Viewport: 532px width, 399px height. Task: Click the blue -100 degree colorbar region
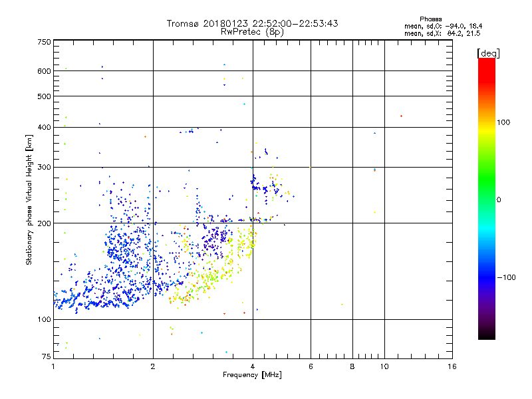point(487,277)
